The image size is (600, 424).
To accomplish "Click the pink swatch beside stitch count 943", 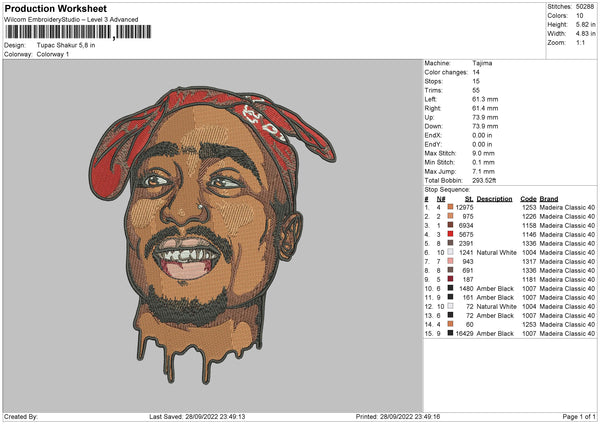I will coord(450,261).
